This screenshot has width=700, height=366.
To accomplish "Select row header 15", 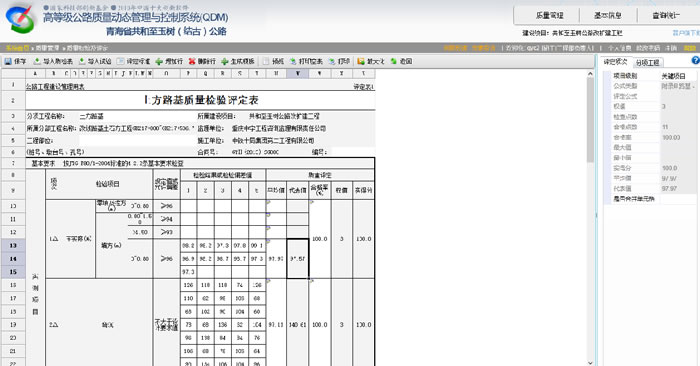I will pos(13,272).
